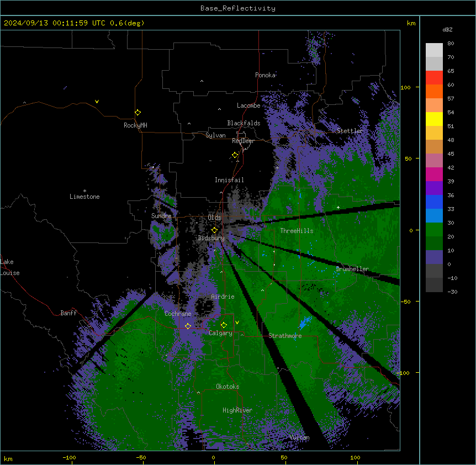This screenshot has height=465, width=476.
Task: Click the Cochrane label
Action: pos(178,314)
